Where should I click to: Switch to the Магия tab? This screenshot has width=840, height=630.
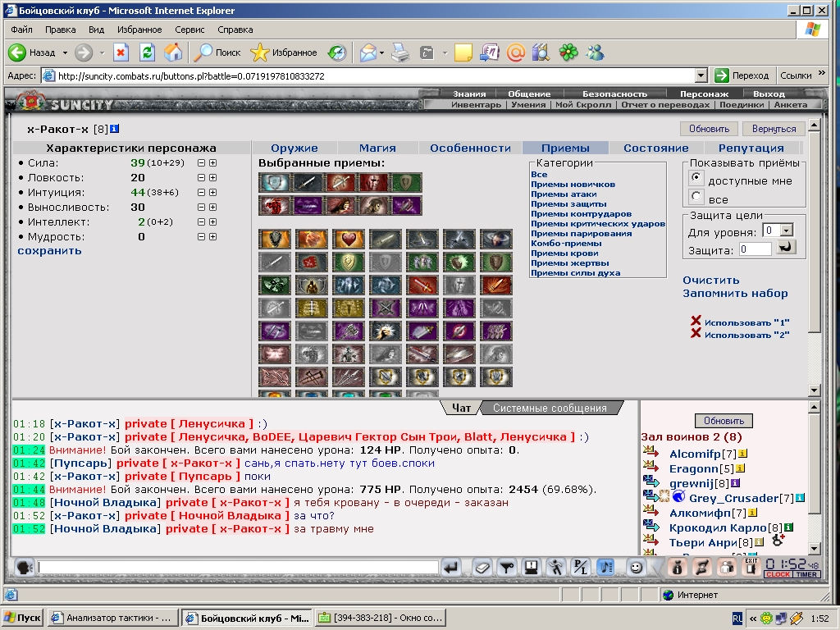click(x=377, y=148)
